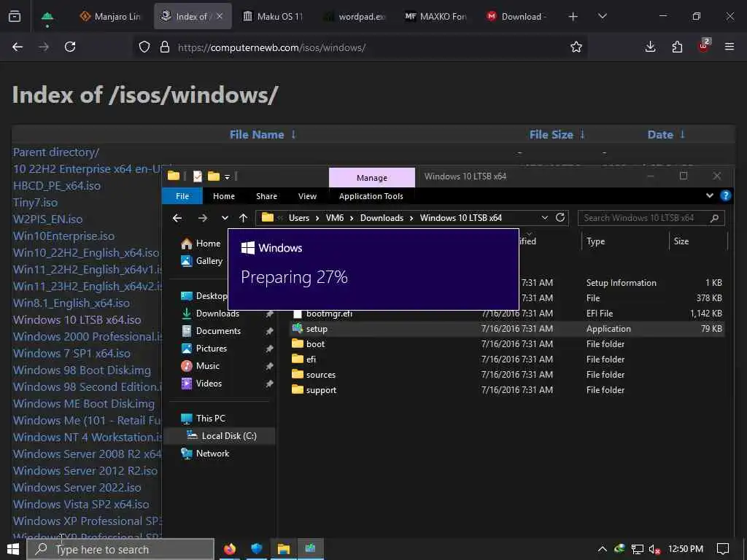Open the browser new tab button
747x560 pixels.
573,17
